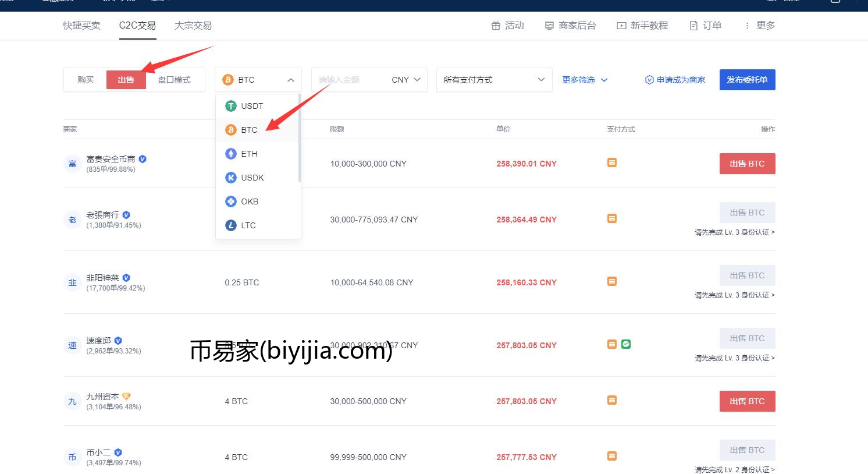Image resolution: width=868 pixels, height=474 pixels.
Task: Click the coin dropdown list scrollbar
Action: click(x=300, y=138)
